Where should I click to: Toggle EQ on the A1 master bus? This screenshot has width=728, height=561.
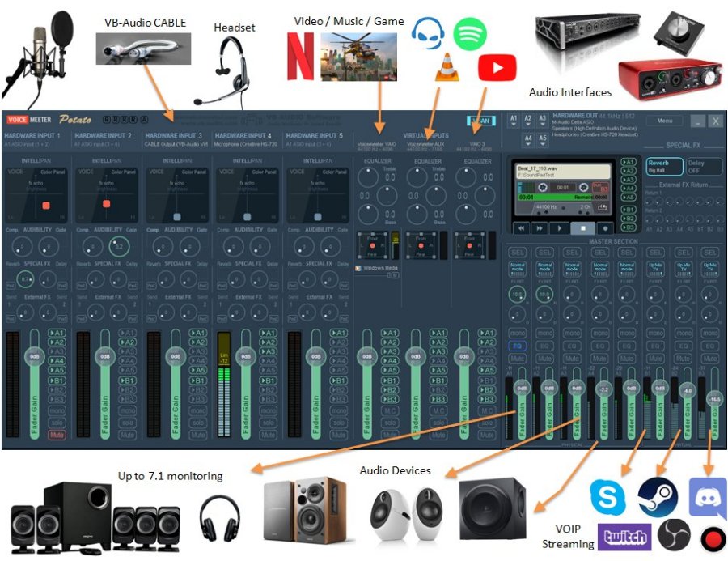click(x=518, y=346)
